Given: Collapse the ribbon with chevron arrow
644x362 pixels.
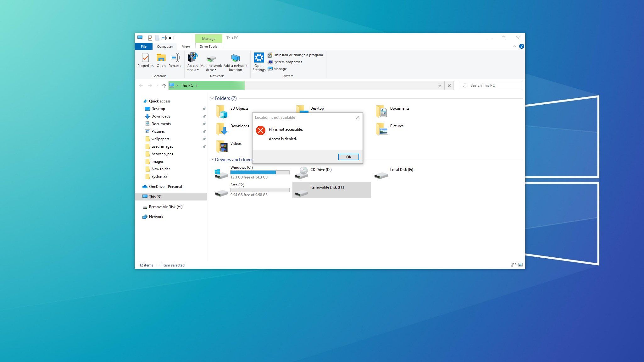Looking at the screenshot, I should [514, 46].
